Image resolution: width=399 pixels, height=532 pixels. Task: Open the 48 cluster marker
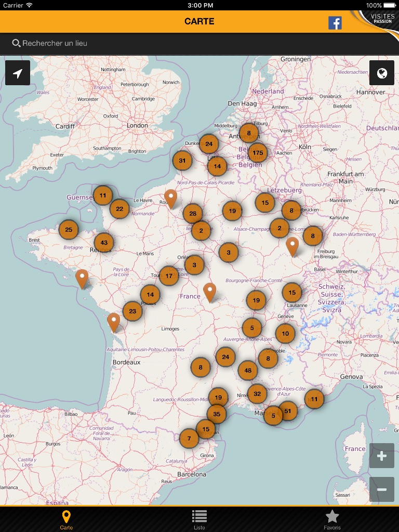pyautogui.click(x=248, y=370)
